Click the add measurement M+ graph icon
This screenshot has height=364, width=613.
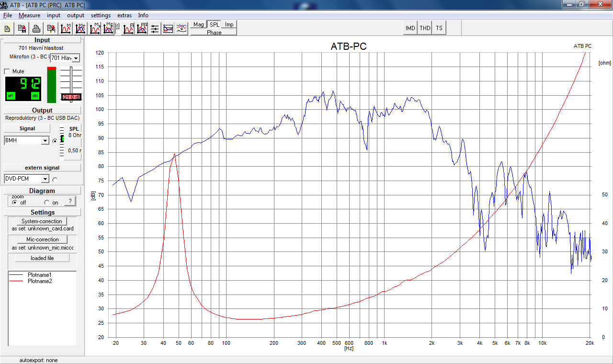click(80, 29)
